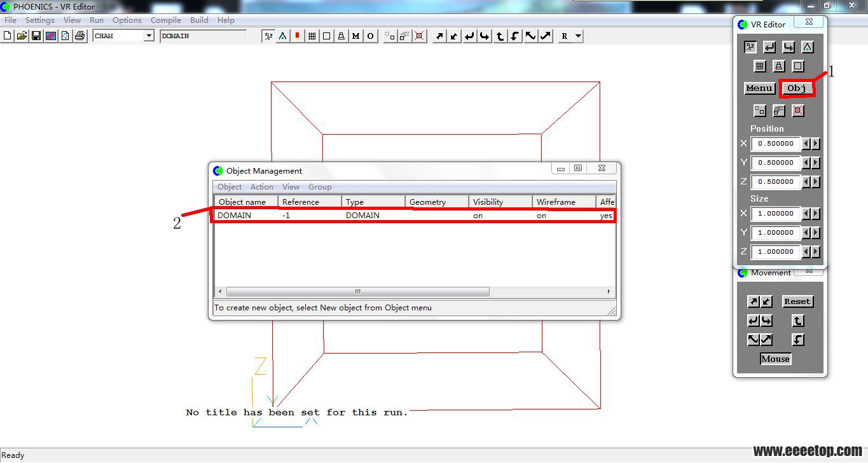Click the Size X value field

pos(776,214)
